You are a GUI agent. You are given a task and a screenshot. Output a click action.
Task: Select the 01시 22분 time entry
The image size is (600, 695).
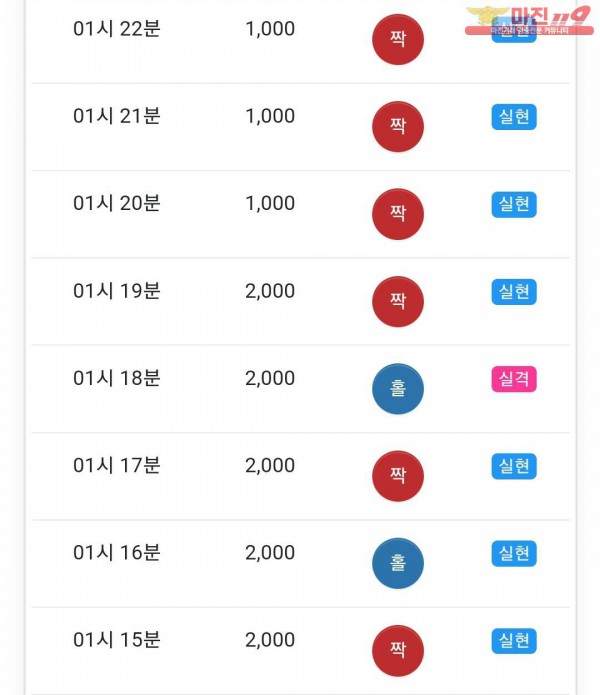[117, 29]
